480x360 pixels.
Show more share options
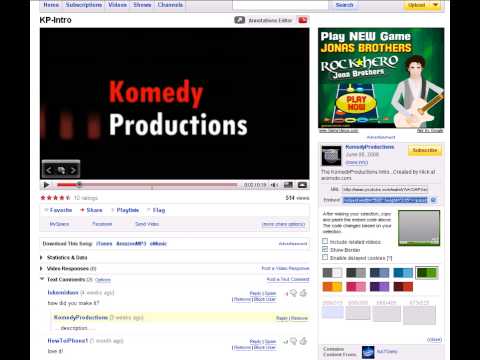pos(283,224)
